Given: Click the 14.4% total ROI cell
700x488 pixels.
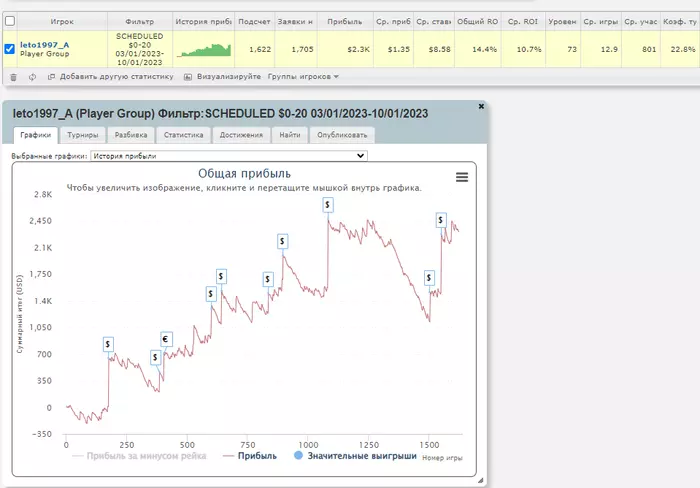Looking at the screenshot, I should [477, 50].
